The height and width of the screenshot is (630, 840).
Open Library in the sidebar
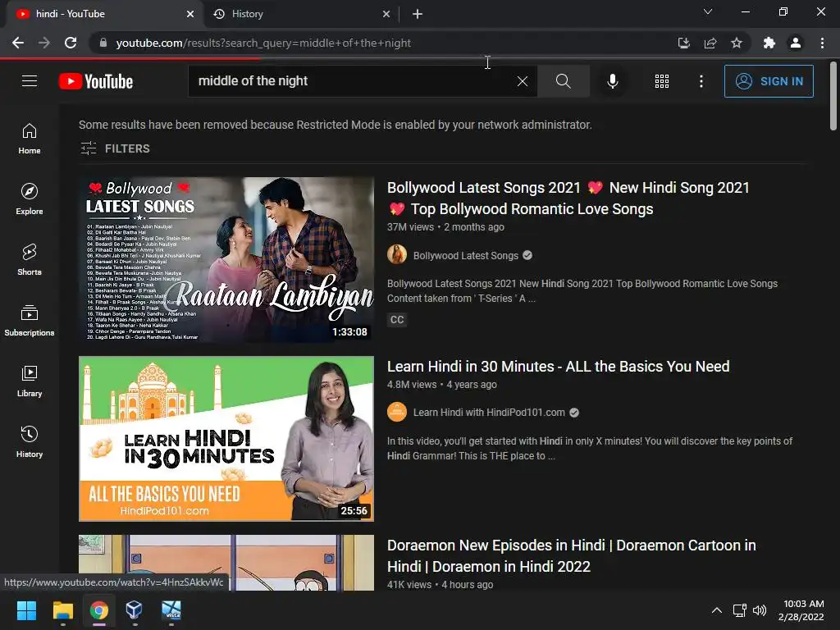click(30, 381)
